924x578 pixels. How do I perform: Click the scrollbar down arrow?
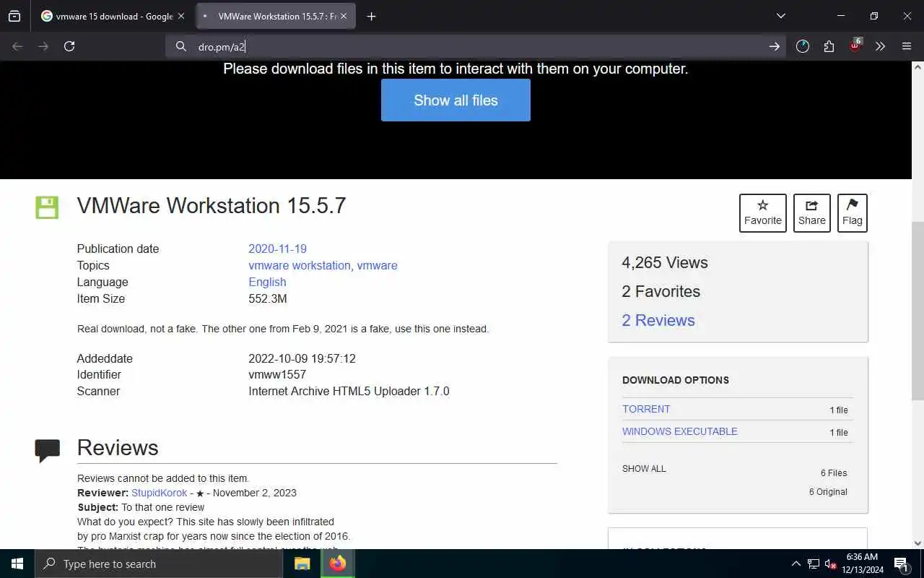(x=918, y=543)
